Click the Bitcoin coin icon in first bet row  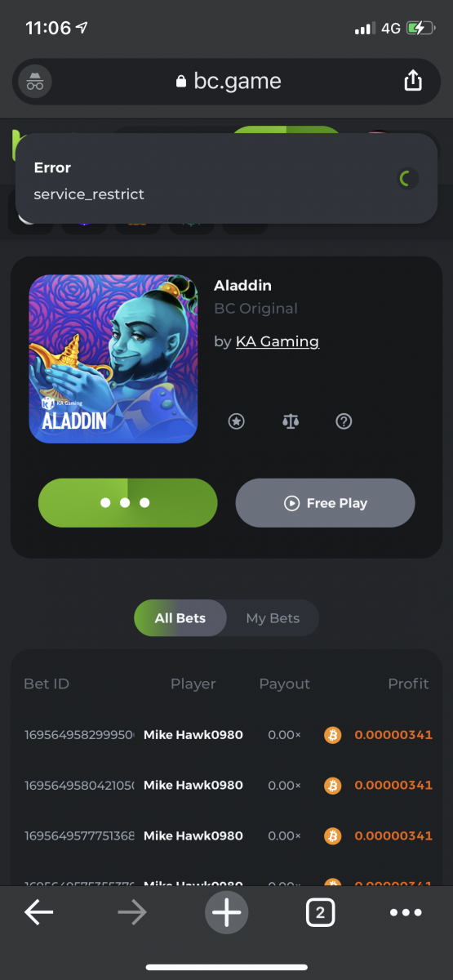[332, 735]
